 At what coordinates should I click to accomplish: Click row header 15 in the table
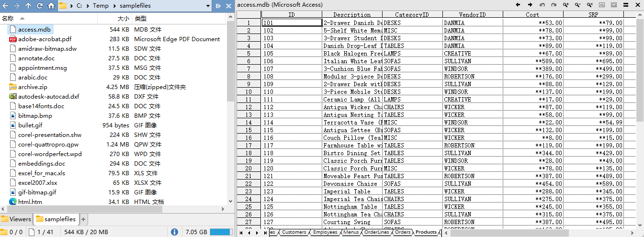click(249, 130)
